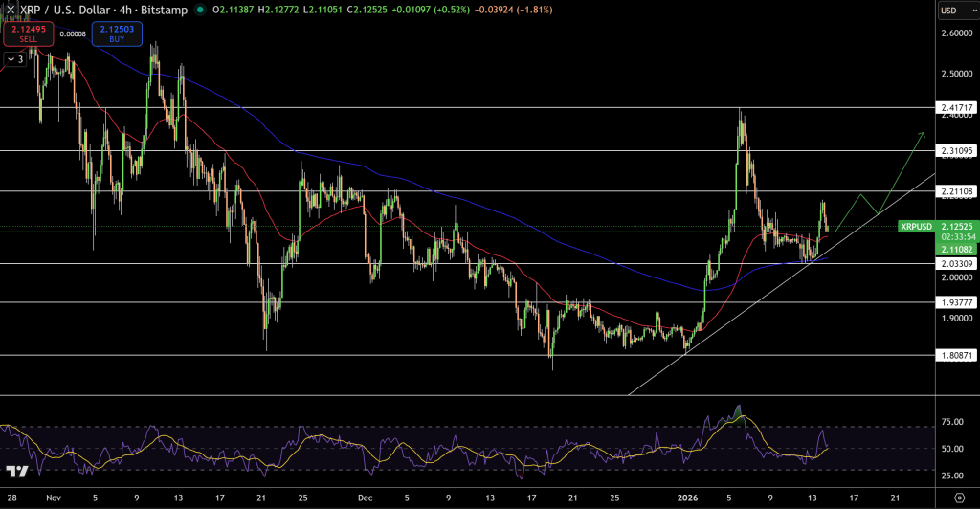Screen dimensions: 980x509
Task: Click the spread value 0.00008
Action: coord(73,34)
